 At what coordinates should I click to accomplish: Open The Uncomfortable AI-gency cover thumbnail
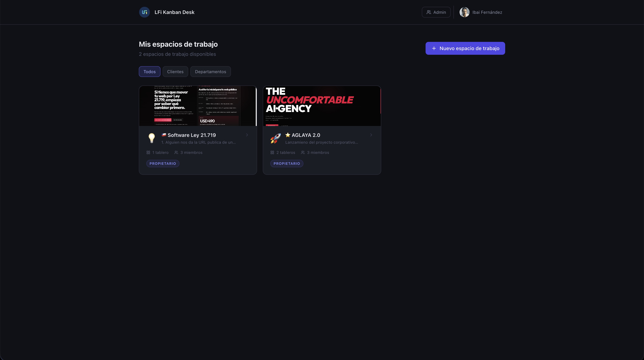(x=322, y=106)
